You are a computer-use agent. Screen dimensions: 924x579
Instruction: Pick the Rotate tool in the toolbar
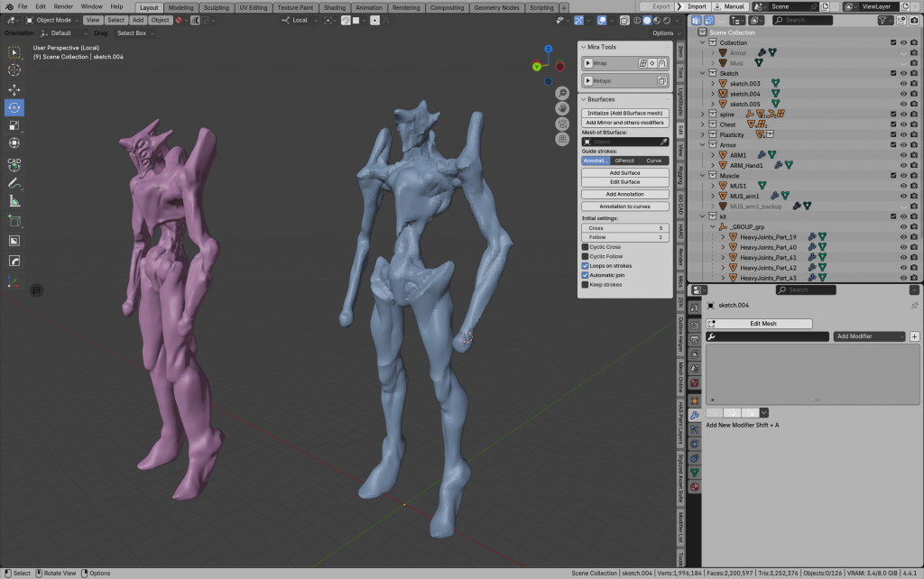pos(14,108)
